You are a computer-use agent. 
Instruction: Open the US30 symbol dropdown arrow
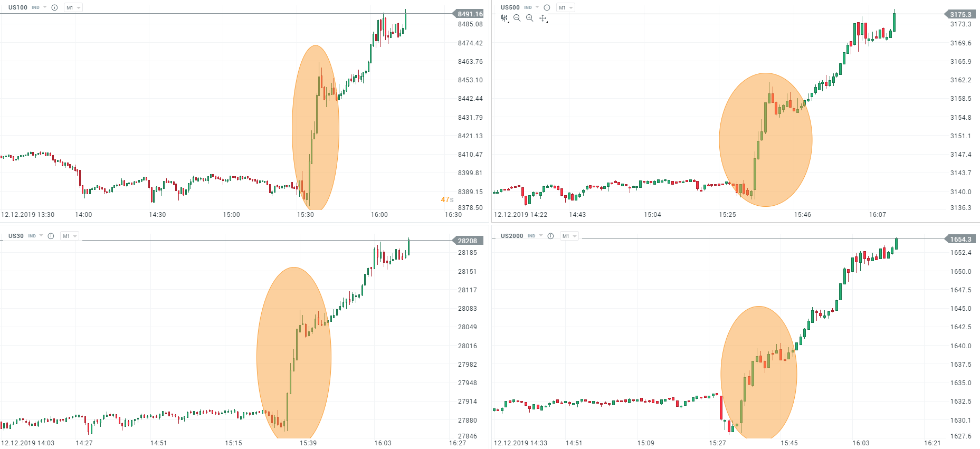(x=41, y=236)
